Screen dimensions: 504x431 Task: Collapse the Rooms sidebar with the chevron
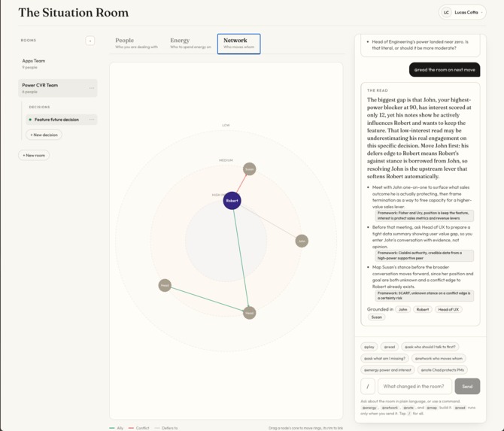(x=90, y=41)
